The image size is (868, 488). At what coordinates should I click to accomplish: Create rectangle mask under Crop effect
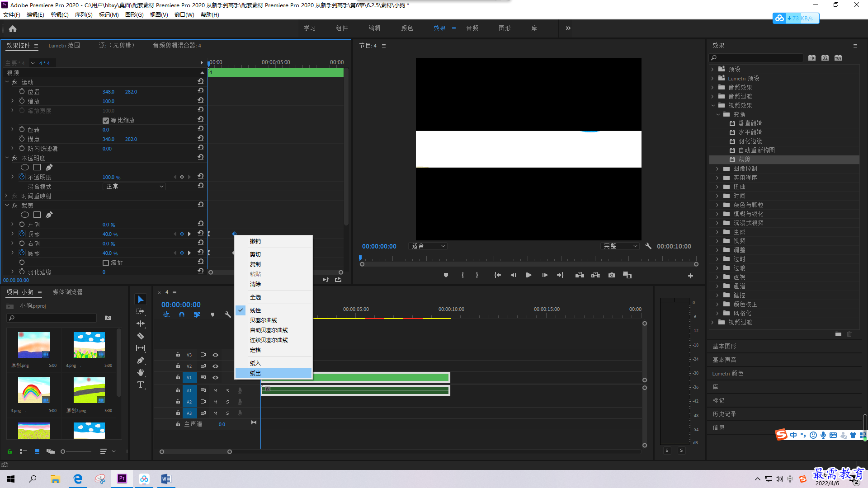[37, 215]
